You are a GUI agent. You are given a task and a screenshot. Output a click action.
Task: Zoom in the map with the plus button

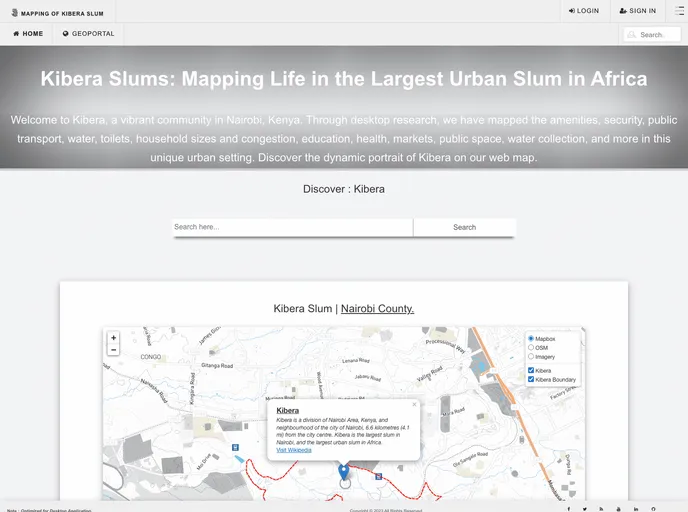point(113,338)
